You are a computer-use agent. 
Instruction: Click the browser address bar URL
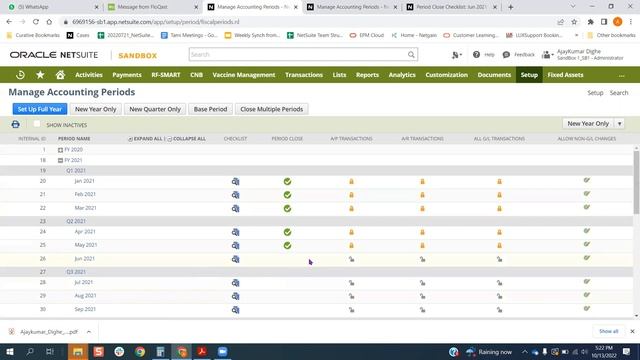tap(156, 22)
